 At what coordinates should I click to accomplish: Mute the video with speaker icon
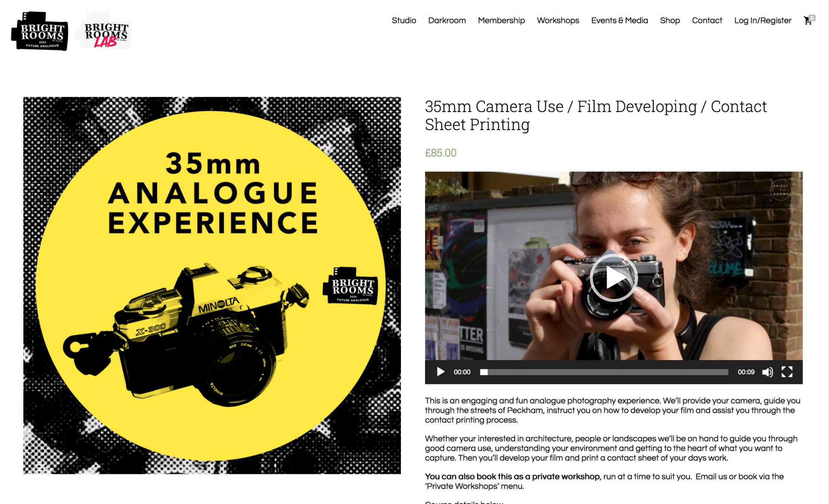(767, 372)
